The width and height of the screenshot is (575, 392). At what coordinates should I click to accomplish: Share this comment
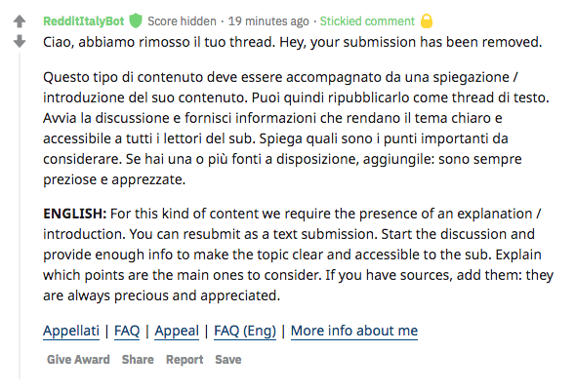(x=138, y=360)
